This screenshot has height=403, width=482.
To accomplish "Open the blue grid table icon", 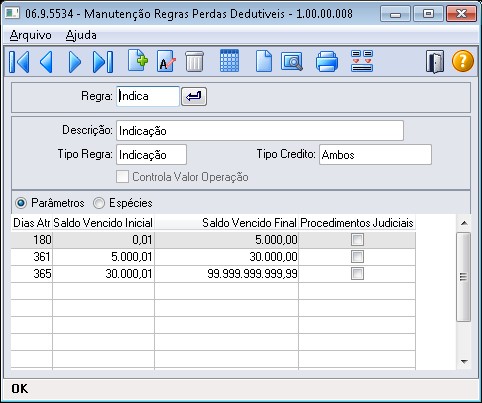I will (x=229, y=60).
